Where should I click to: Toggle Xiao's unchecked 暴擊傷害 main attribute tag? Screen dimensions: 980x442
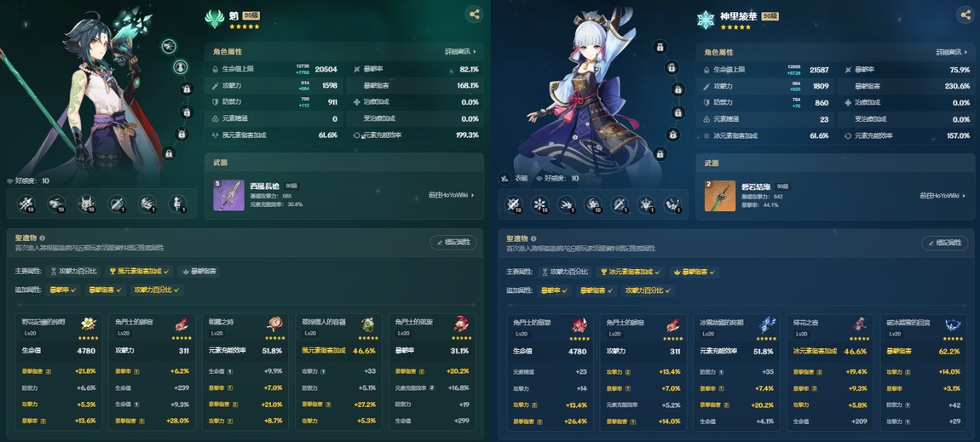point(199,272)
